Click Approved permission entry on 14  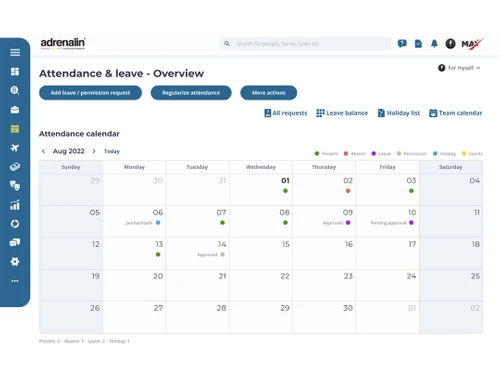coord(211,255)
